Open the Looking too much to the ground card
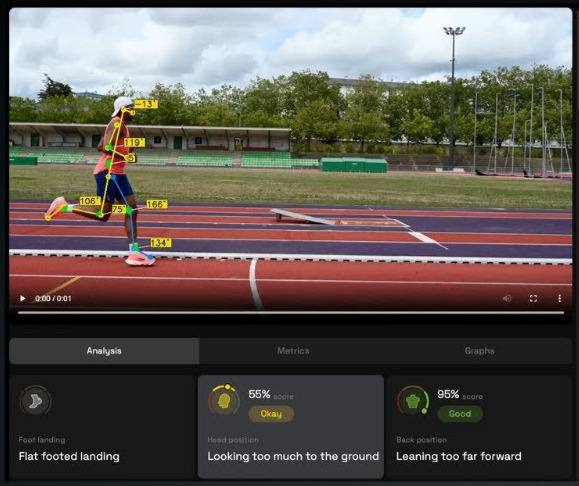Image resolution: width=579 pixels, height=486 pixels. click(291, 427)
